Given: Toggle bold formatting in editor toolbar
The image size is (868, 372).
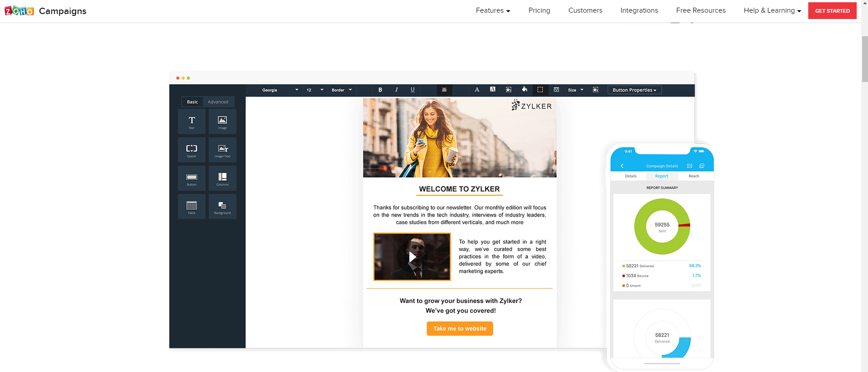Looking at the screenshot, I should [380, 90].
